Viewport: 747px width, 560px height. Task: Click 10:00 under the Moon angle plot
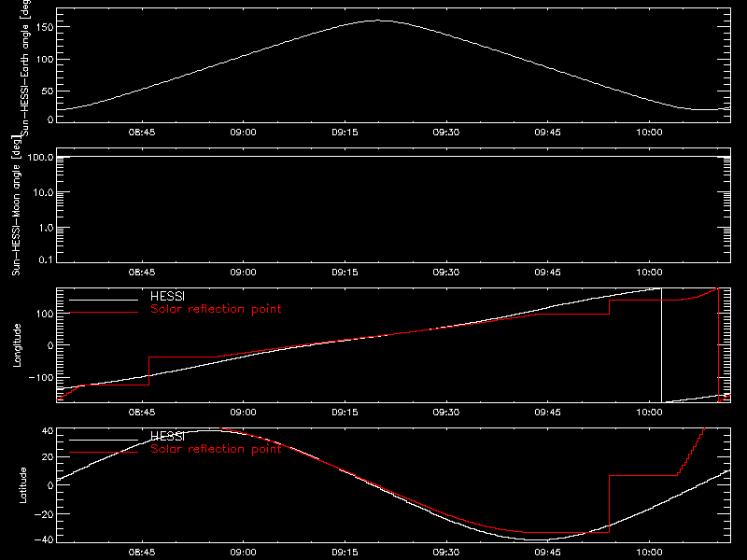(649, 273)
